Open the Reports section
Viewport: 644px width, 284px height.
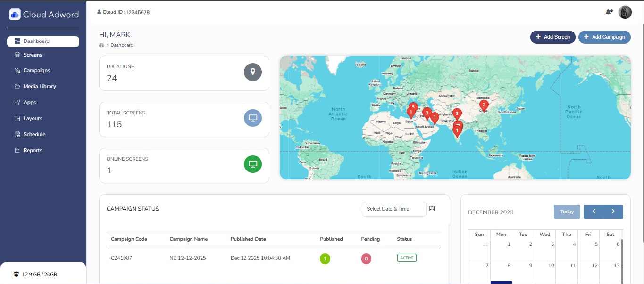click(x=33, y=150)
